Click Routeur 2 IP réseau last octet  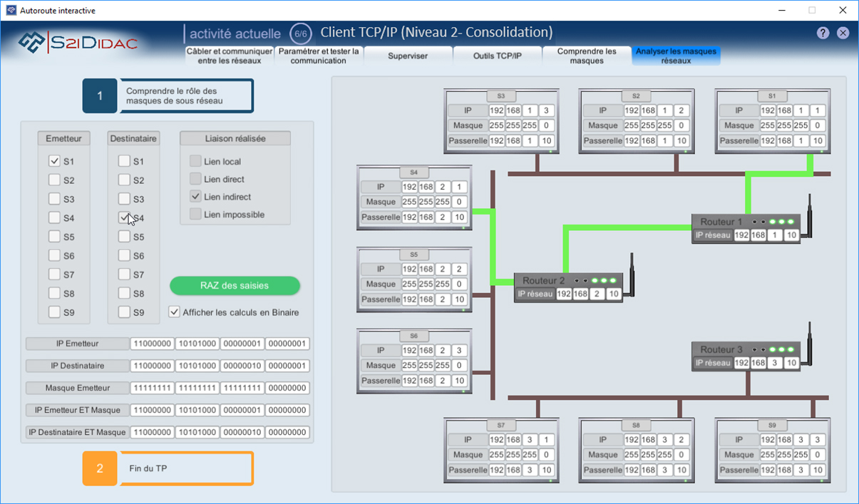click(x=614, y=294)
